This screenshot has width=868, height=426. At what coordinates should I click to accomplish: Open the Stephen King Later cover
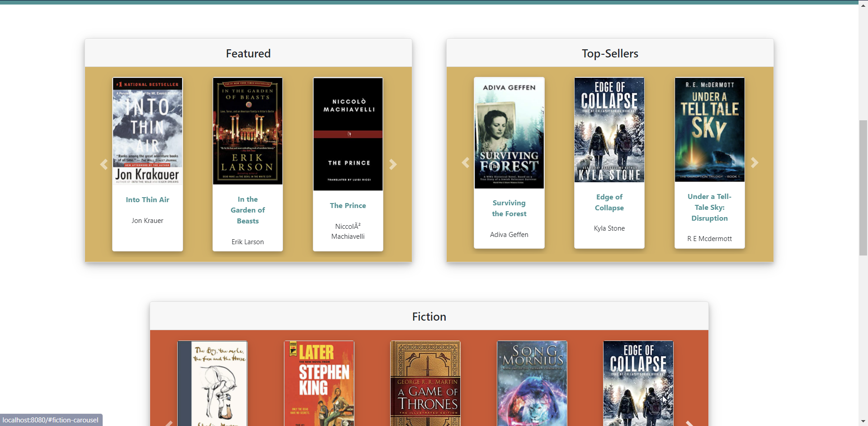click(319, 383)
